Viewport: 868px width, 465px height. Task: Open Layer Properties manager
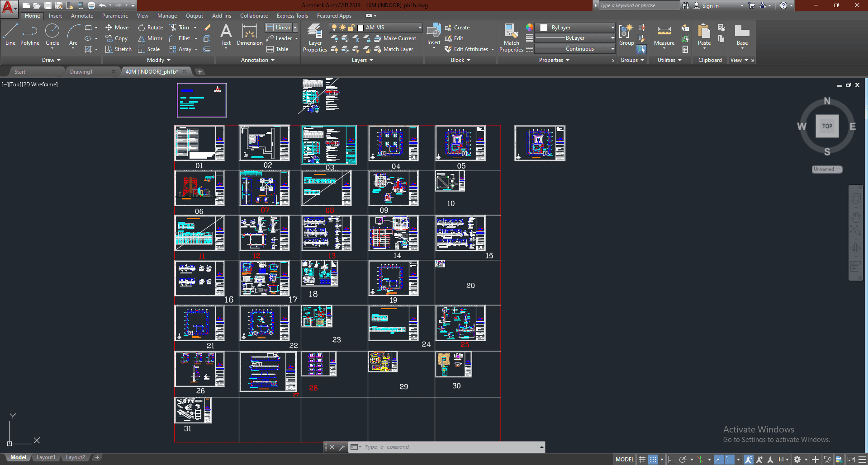(315, 38)
